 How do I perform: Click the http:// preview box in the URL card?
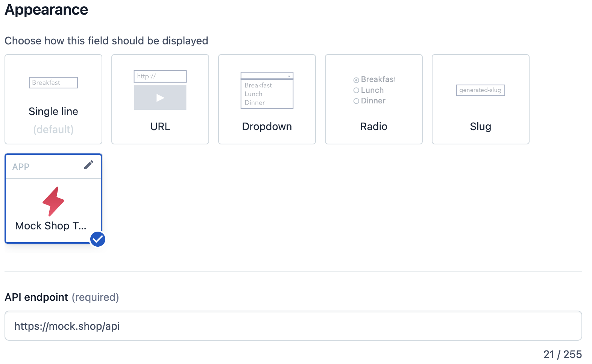coord(160,76)
